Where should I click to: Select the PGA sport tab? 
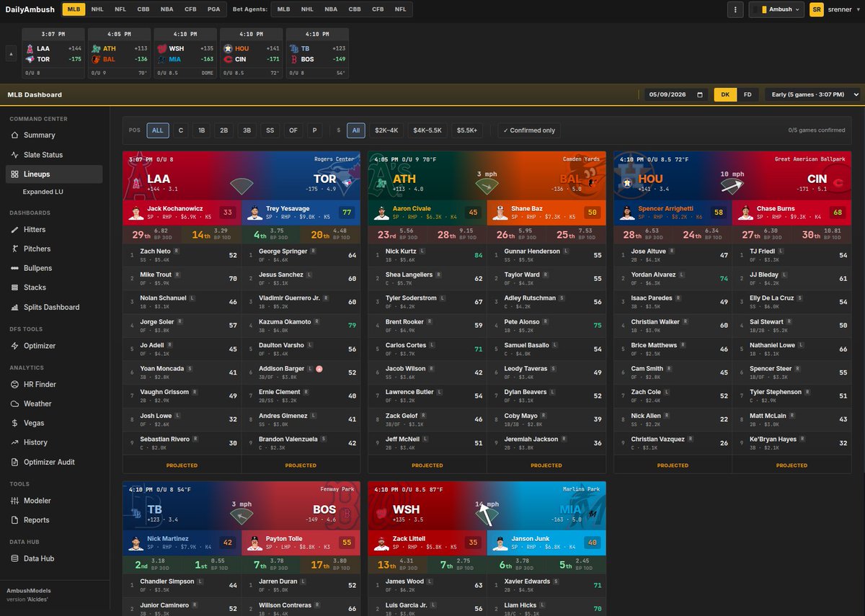(x=213, y=9)
